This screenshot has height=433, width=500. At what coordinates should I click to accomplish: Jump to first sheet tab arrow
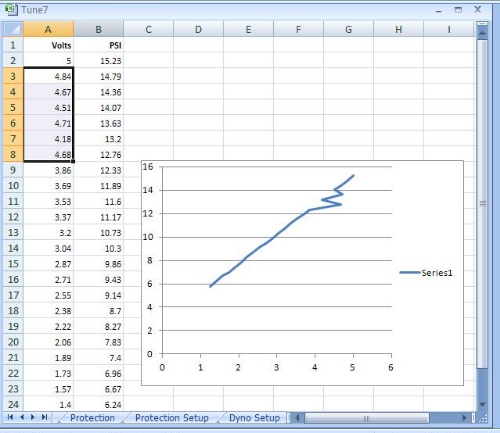coord(10,417)
